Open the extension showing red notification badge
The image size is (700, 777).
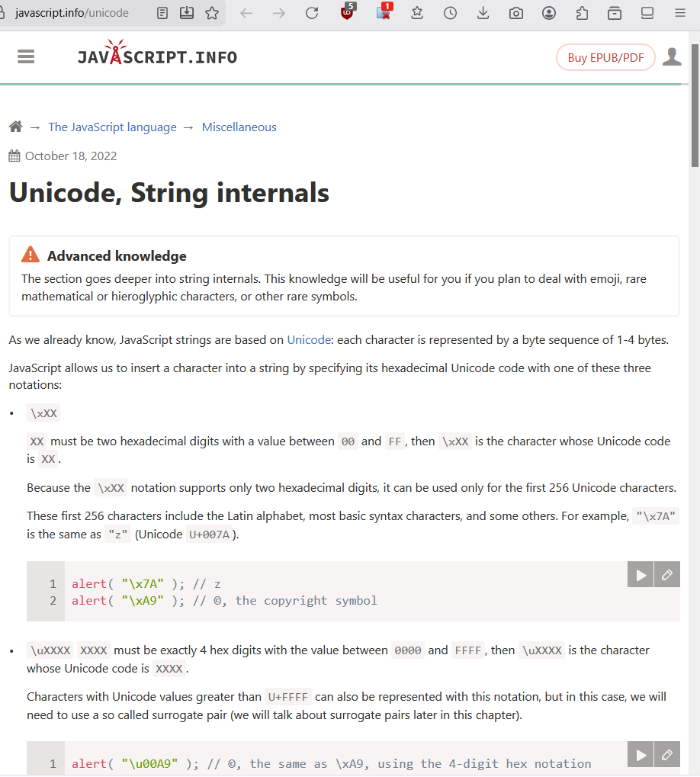click(x=384, y=13)
